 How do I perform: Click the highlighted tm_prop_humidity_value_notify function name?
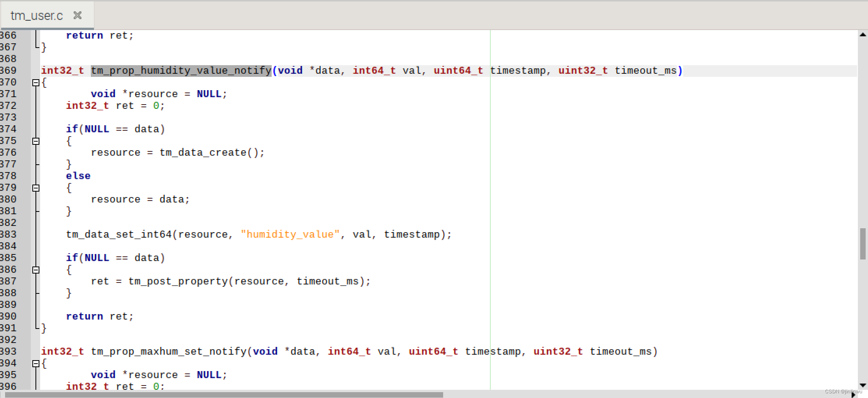point(181,71)
